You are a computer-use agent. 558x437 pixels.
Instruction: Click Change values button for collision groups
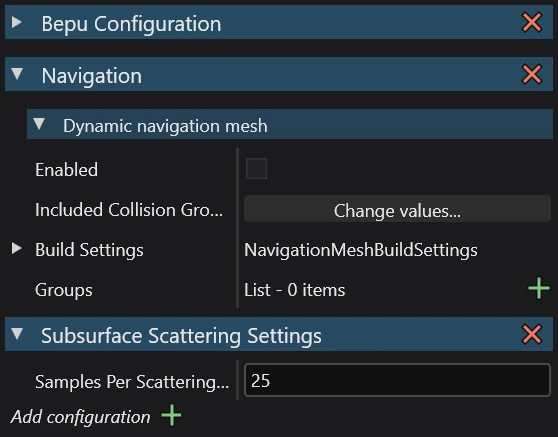[397, 209]
